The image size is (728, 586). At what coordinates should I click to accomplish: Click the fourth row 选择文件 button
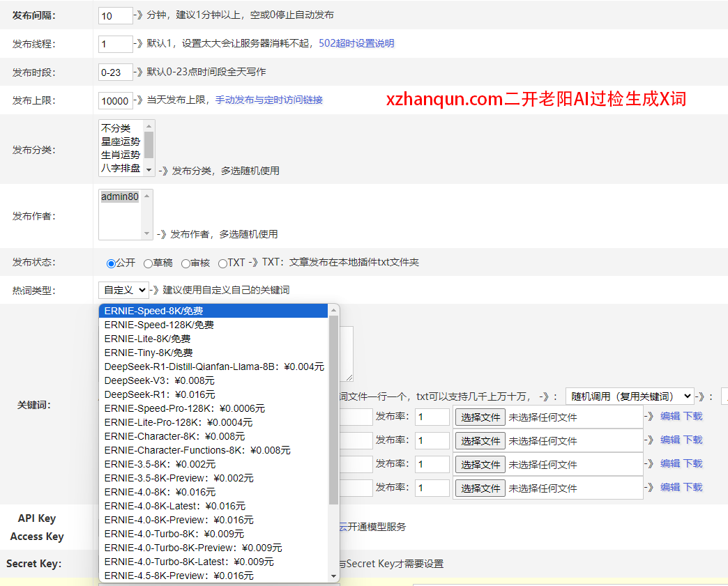tap(480, 488)
